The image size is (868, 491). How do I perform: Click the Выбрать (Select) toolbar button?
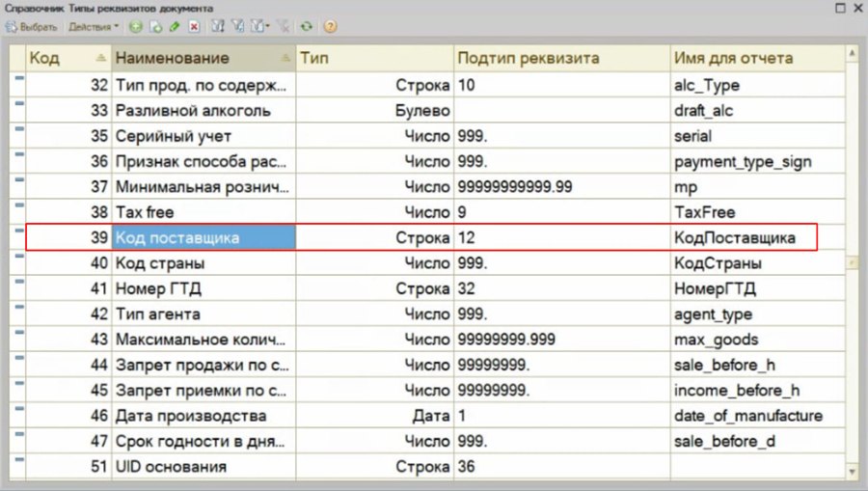pos(31,27)
